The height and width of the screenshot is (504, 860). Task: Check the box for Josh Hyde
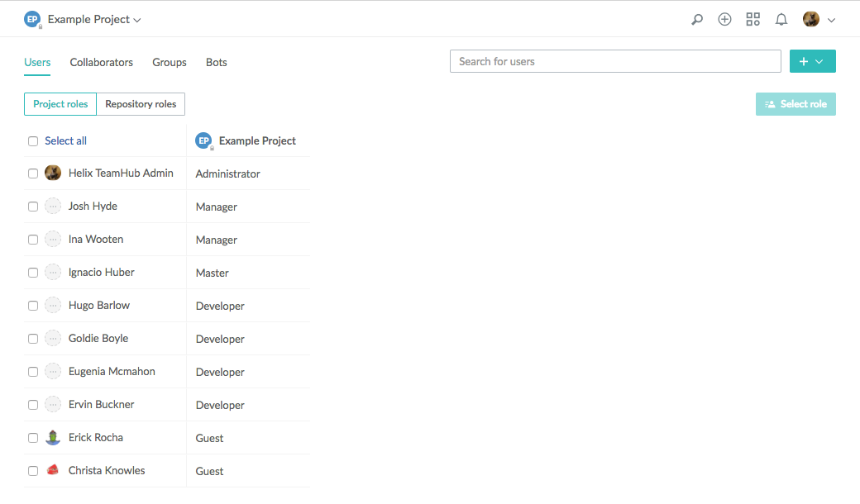click(x=33, y=207)
